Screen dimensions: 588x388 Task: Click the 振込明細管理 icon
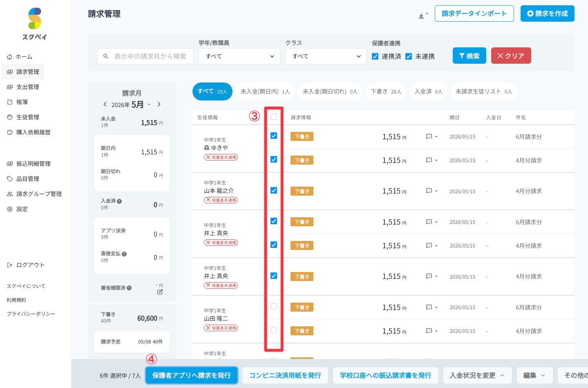10,164
